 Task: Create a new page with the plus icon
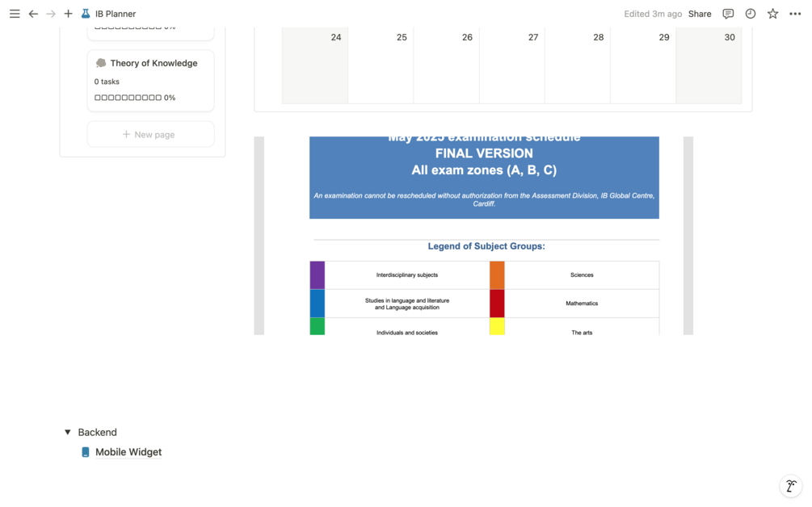click(x=68, y=13)
